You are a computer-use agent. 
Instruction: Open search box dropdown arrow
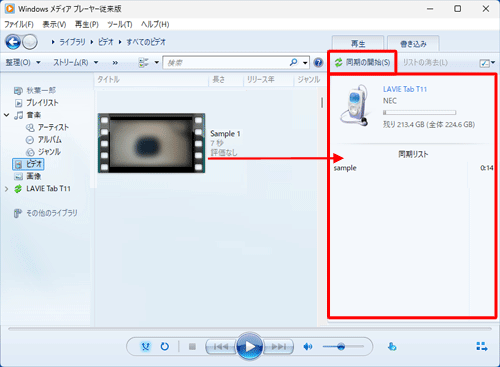tap(305, 63)
